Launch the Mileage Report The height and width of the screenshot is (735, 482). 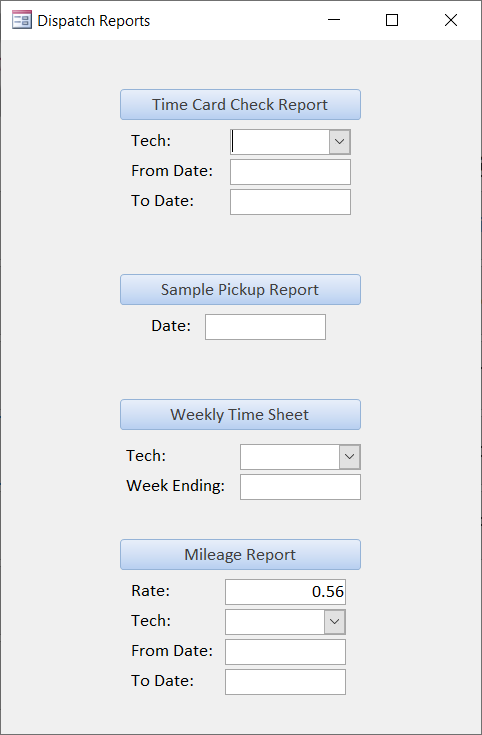tap(241, 555)
